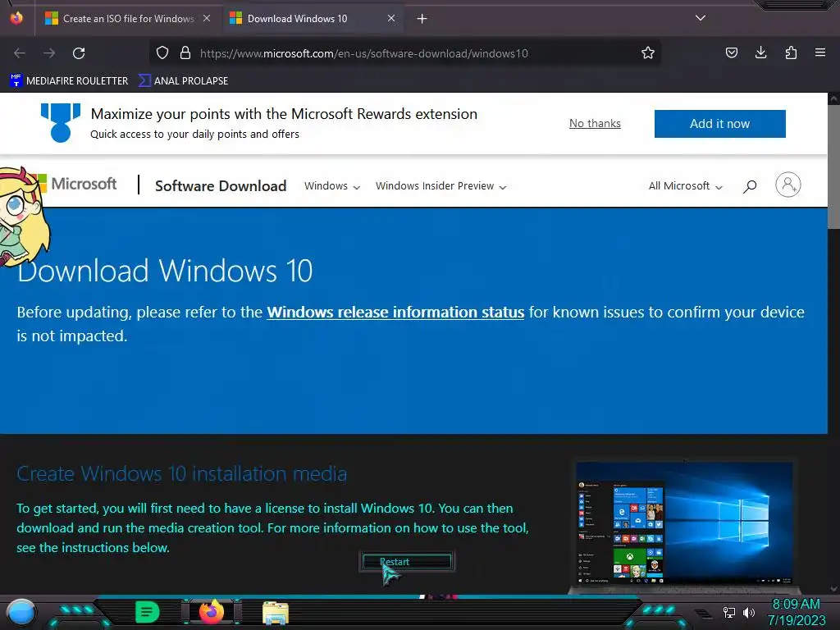Screen dimensions: 840x630
Task: Open tracking protection shield icon
Action: click(162, 52)
